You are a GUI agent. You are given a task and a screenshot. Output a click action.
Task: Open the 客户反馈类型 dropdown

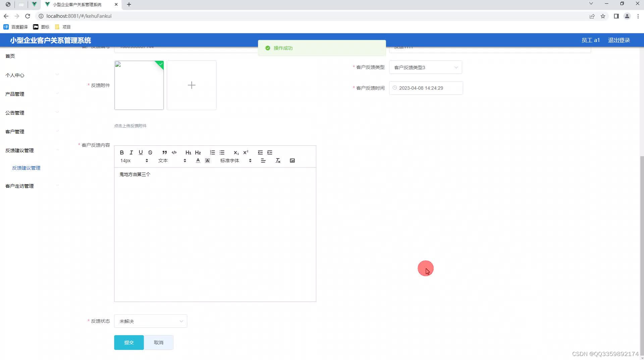425,67
